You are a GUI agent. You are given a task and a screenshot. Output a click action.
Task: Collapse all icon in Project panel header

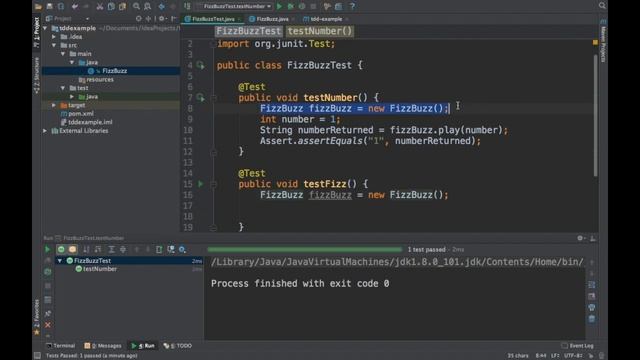[x=148, y=19]
